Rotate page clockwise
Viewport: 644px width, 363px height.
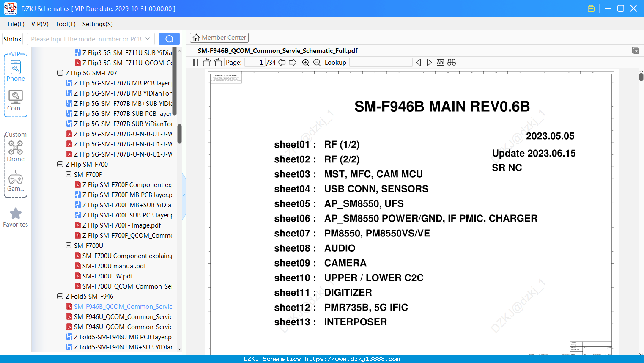218,63
